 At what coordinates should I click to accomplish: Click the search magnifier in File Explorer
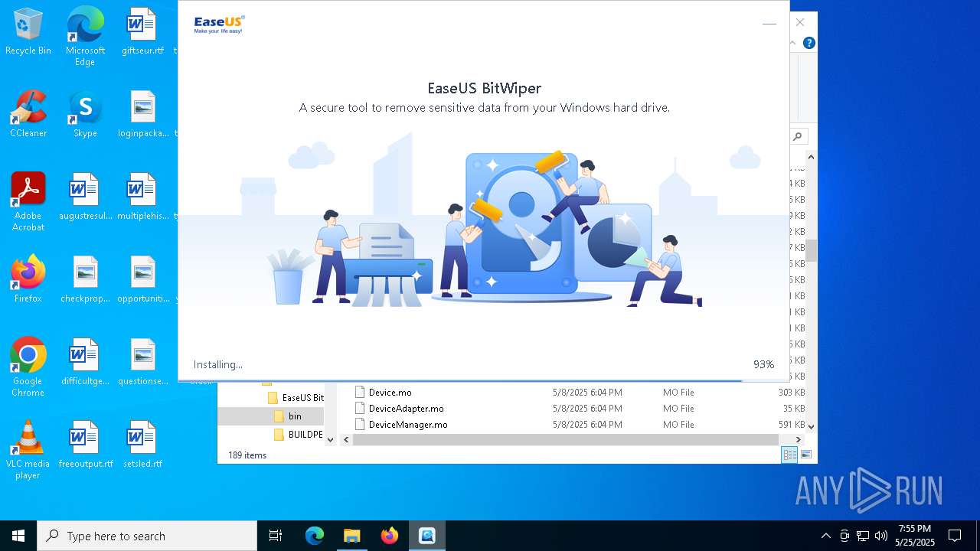coord(798,136)
